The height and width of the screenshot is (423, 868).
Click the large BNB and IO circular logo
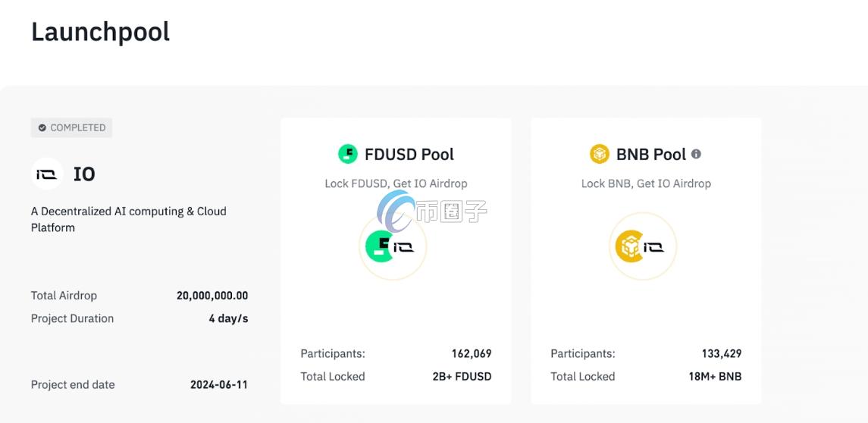(x=643, y=246)
